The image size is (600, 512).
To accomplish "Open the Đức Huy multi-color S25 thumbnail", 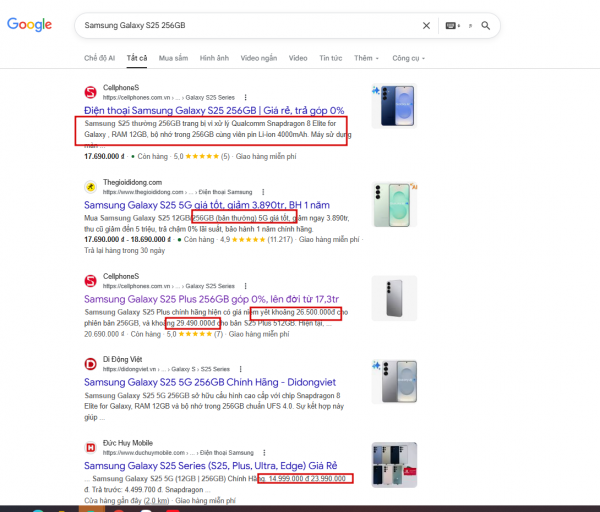I will [394, 465].
